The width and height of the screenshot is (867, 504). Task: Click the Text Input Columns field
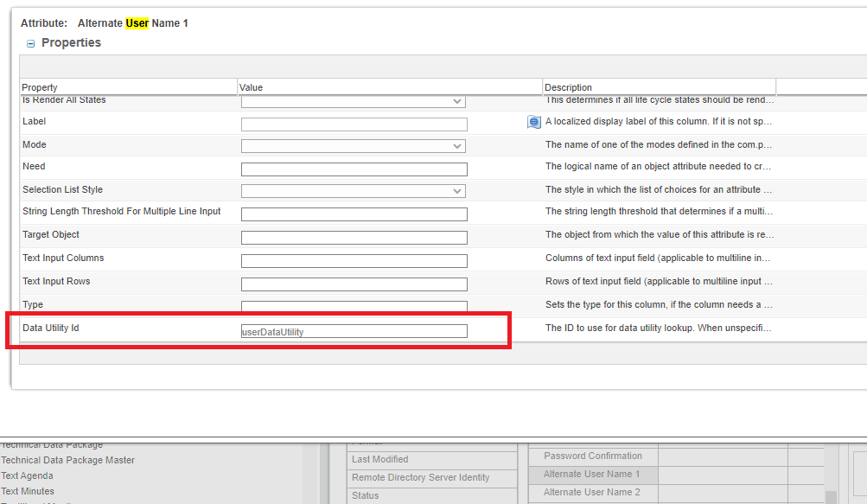(x=353, y=259)
